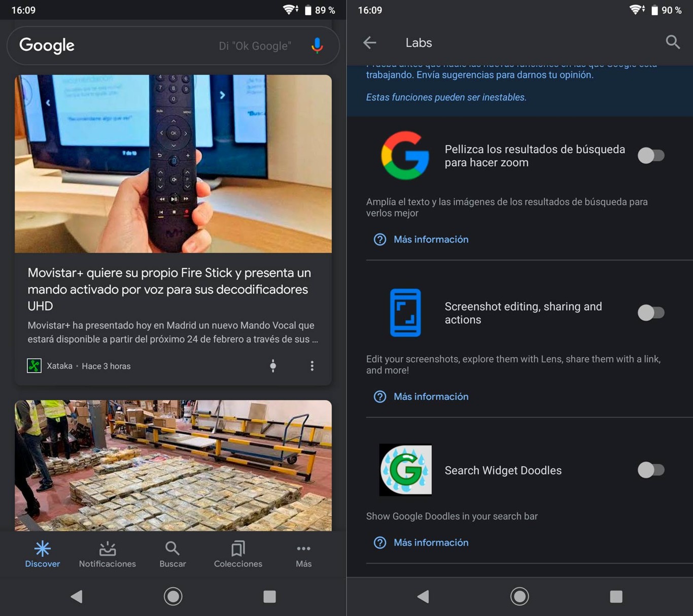Open the warehouse packages article image
The image size is (693, 616).
pos(173,465)
